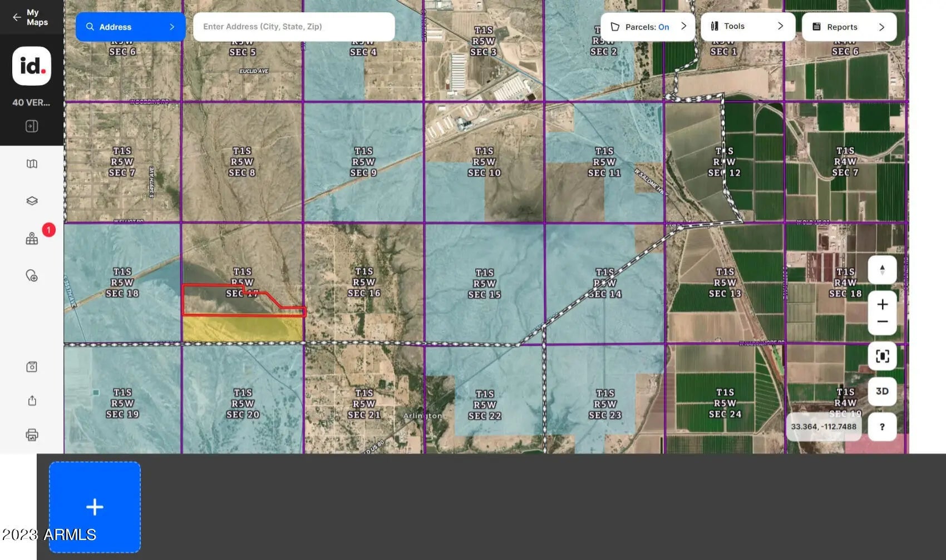The height and width of the screenshot is (560, 946).
Task: Expand the Reports menu
Action: (849, 27)
